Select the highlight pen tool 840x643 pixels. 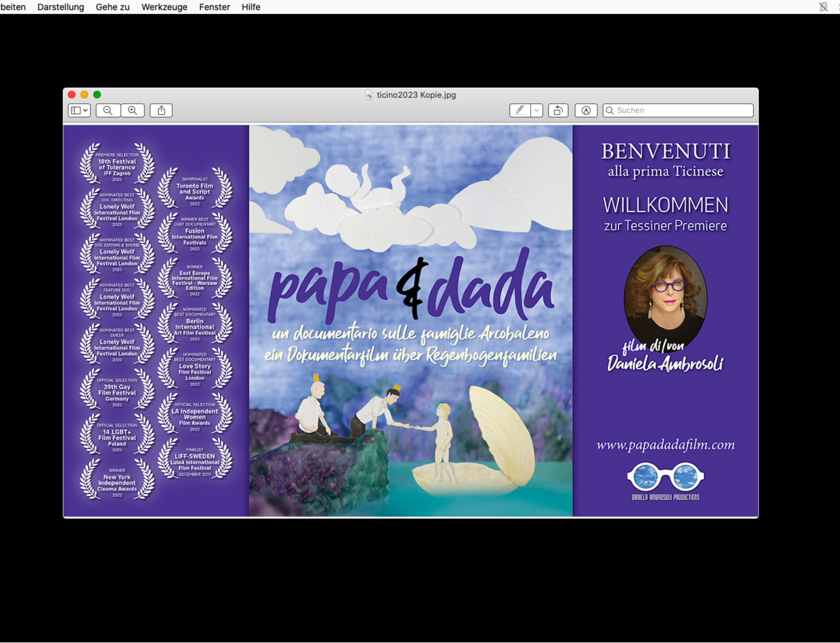520,110
